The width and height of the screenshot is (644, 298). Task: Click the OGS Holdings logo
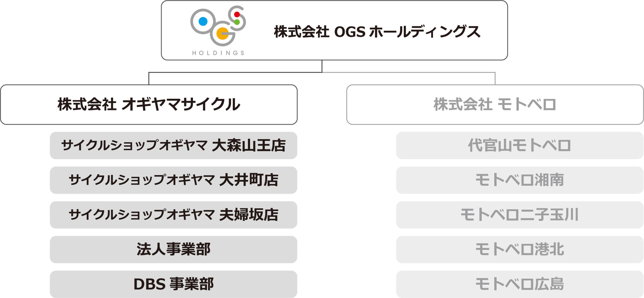(x=218, y=30)
